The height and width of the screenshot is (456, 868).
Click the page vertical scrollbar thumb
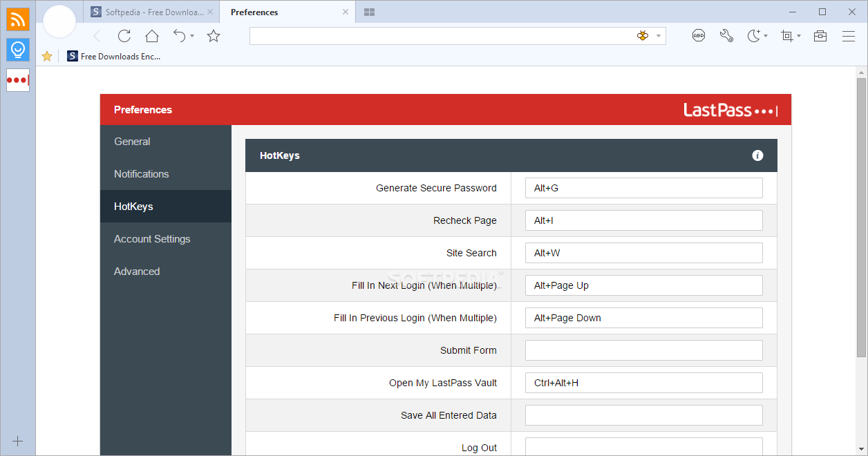click(861, 218)
